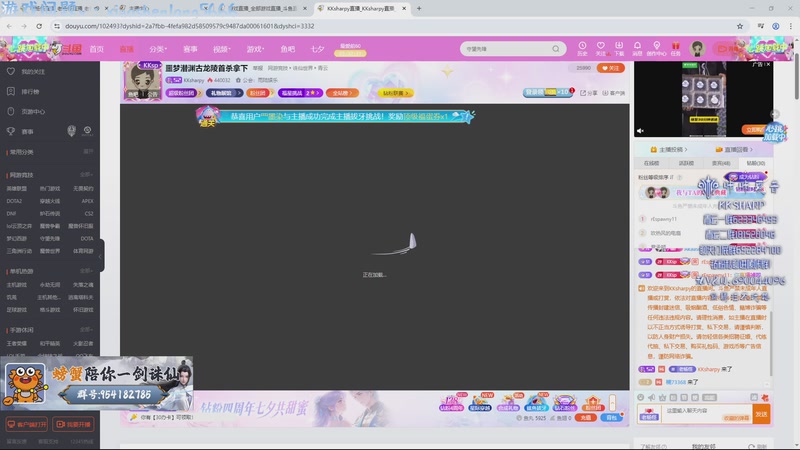The height and width of the screenshot is (450, 800).
Task: Click the search magnifier icon in Douyu header
Action: point(556,49)
